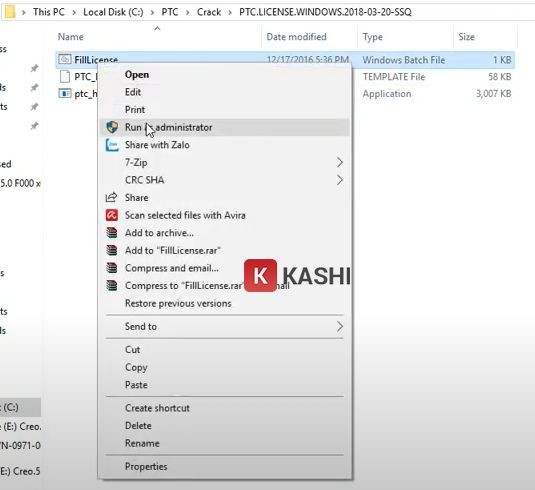The image size is (535, 490).
Task: Select Cut in the context menu
Action: pyautogui.click(x=225, y=350)
